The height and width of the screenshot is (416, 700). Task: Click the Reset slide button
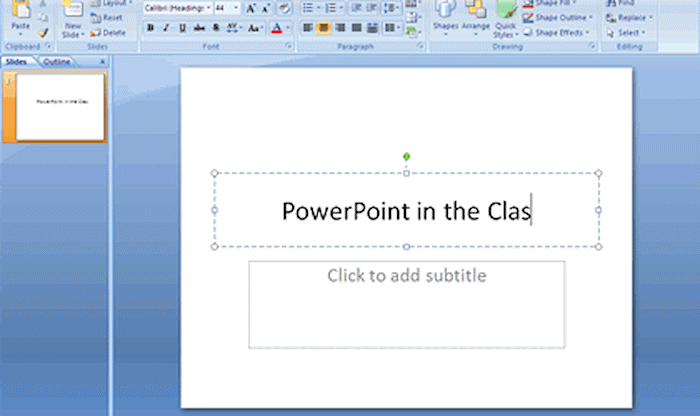tap(106, 18)
